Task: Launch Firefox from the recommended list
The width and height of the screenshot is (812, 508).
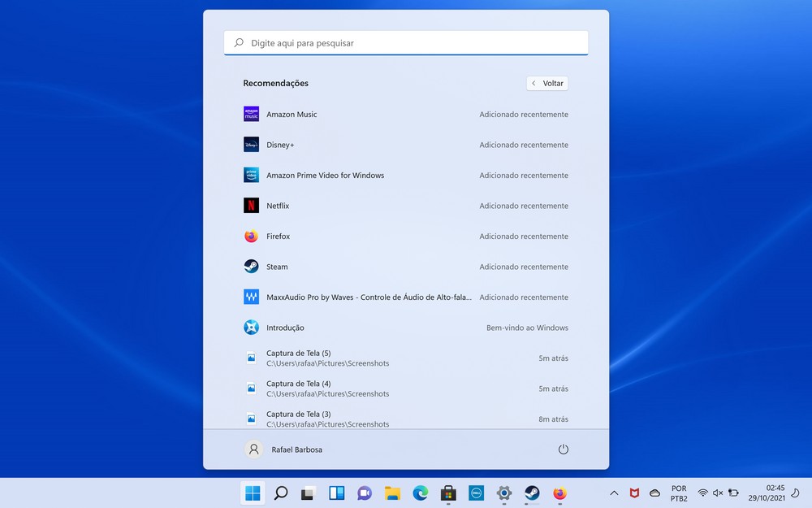Action: pos(278,237)
